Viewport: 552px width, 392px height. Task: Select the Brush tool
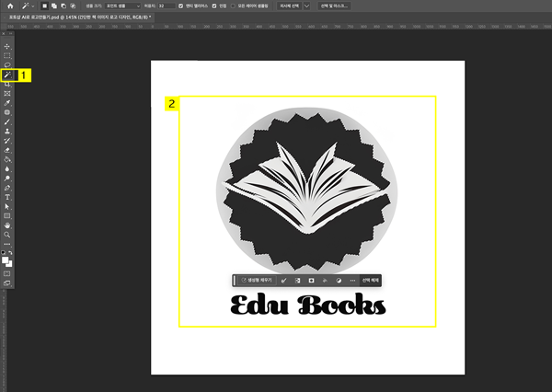(x=7, y=121)
